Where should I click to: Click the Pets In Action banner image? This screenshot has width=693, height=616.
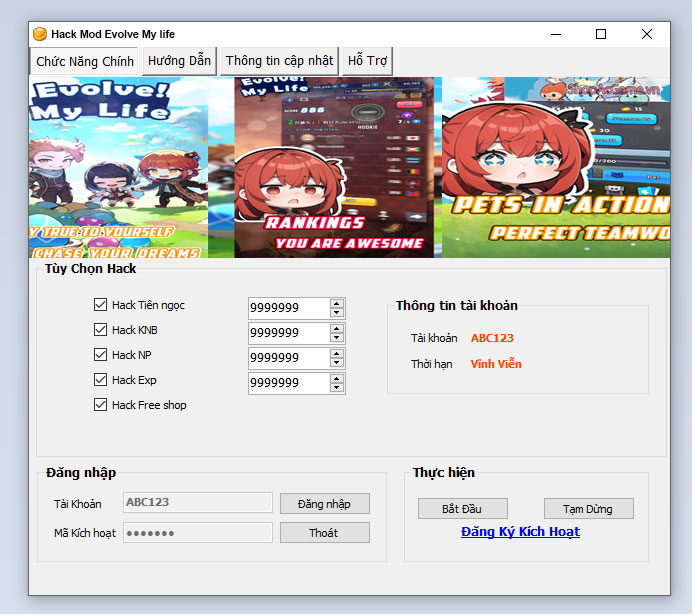[556, 167]
